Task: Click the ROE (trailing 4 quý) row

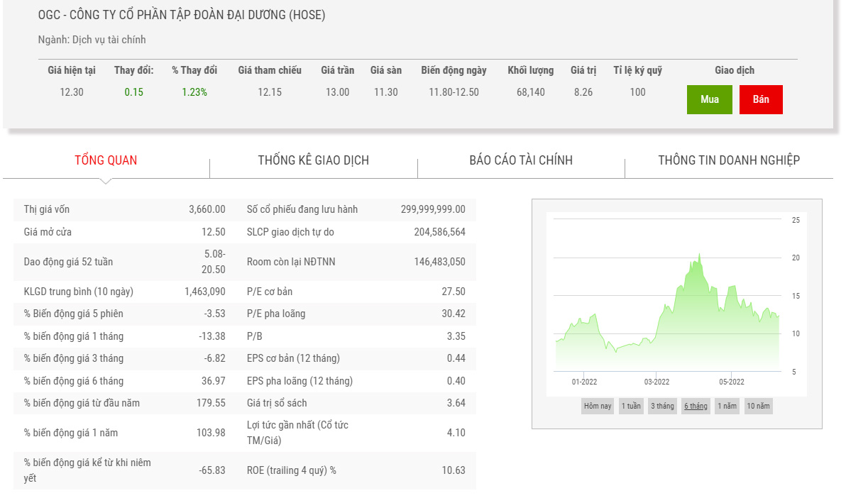Action: tap(356, 470)
